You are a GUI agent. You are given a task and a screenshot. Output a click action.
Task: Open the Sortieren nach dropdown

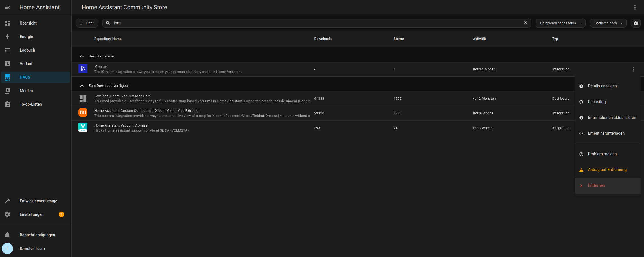[608, 23]
